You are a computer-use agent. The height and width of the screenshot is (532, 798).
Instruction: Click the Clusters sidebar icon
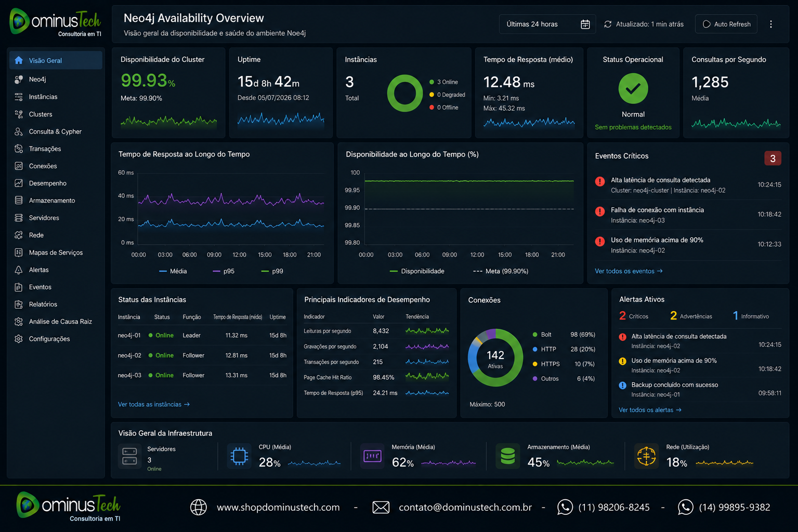[x=19, y=114]
